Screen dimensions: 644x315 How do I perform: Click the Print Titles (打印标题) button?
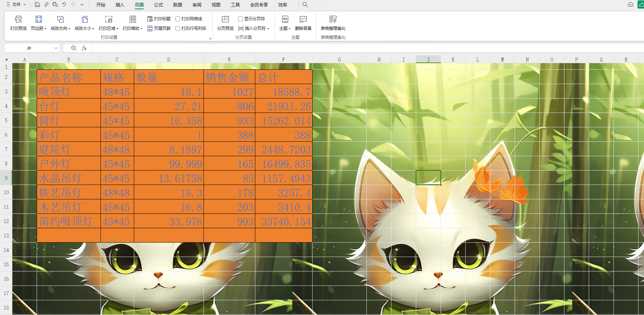click(159, 19)
